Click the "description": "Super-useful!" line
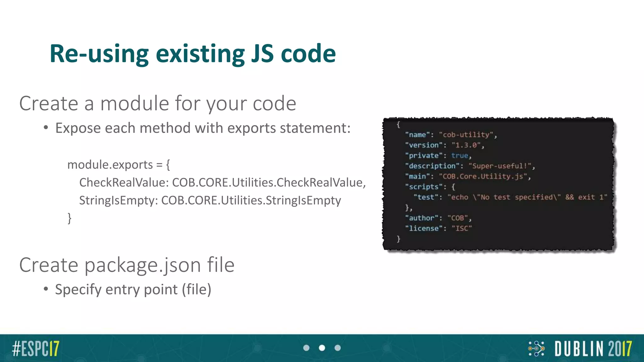 (x=470, y=166)
